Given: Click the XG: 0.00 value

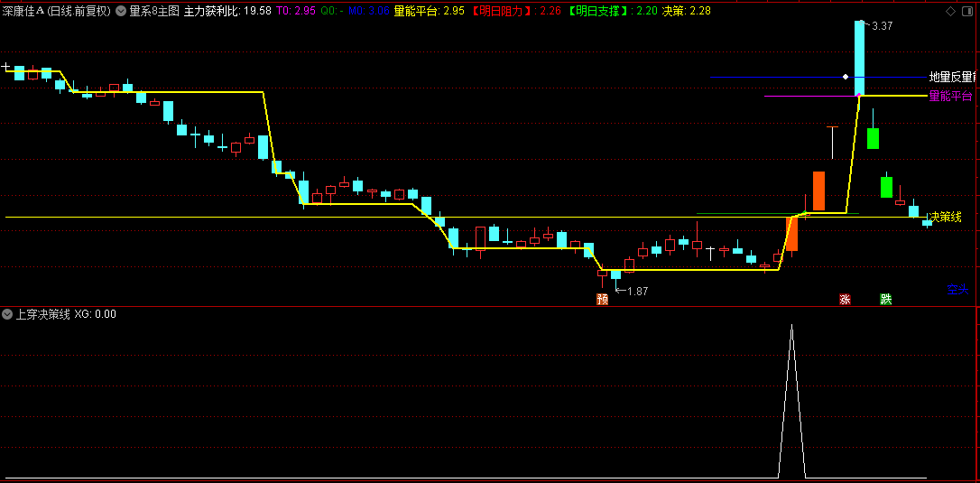Looking at the screenshot, I should click(x=95, y=314).
